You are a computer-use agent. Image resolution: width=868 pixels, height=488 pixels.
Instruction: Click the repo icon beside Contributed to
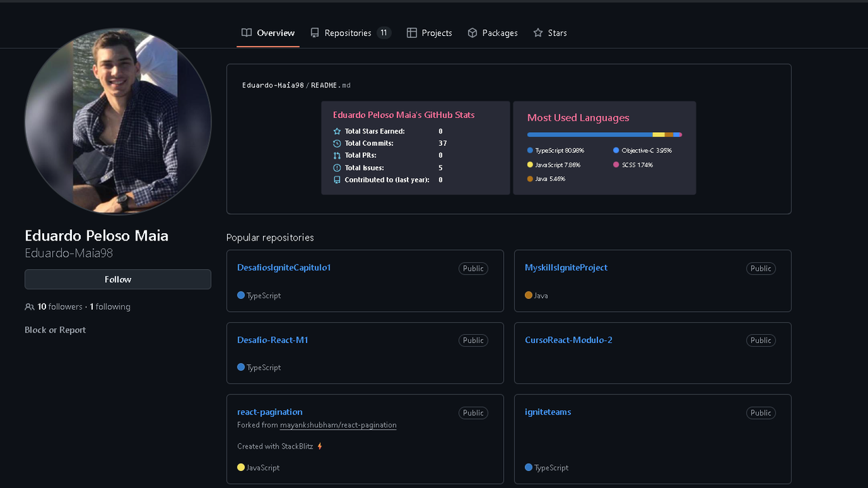tap(337, 180)
